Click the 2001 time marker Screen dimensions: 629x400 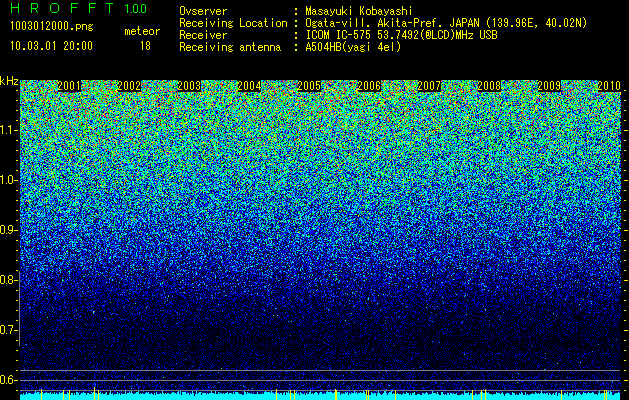(x=69, y=86)
